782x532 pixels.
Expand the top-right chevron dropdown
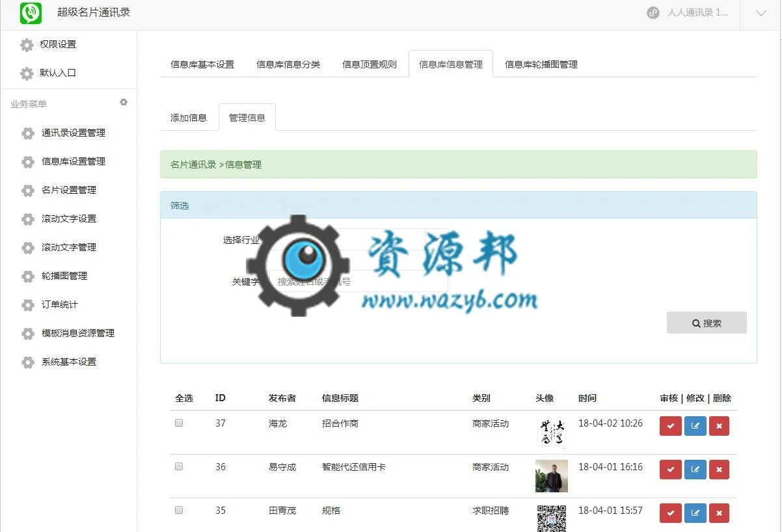tap(761, 14)
